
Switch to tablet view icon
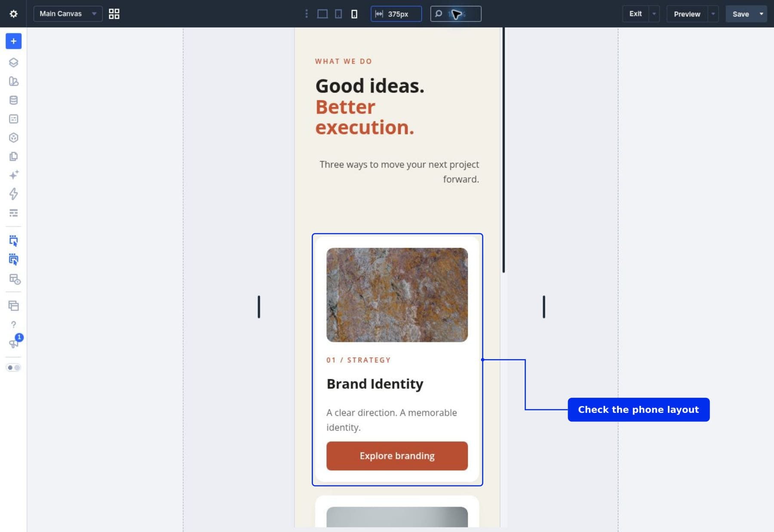click(x=338, y=14)
